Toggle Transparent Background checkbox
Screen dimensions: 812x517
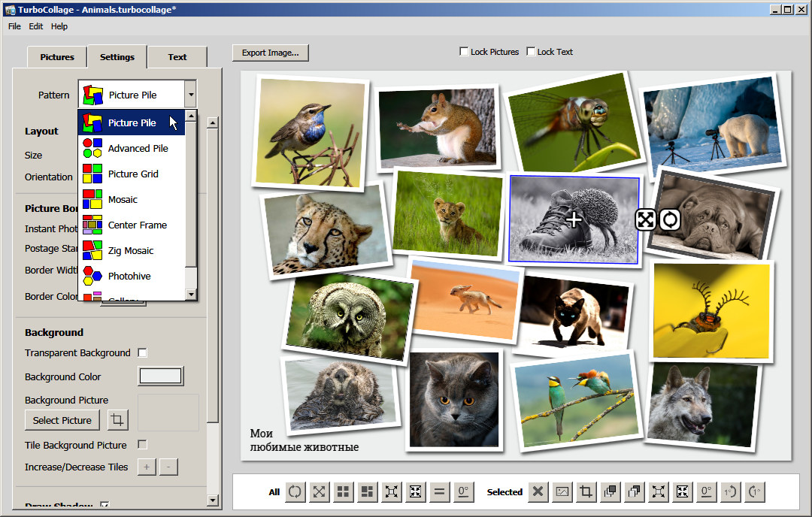[142, 352]
